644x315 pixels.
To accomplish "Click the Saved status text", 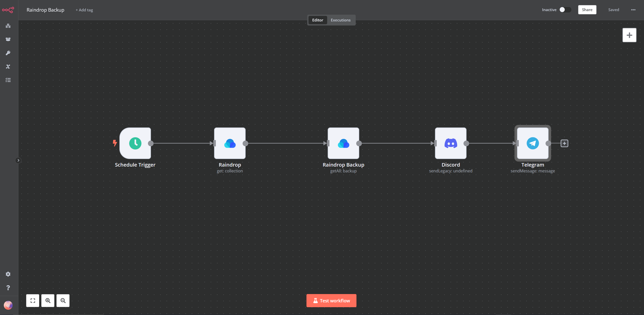I will [x=613, y=10].
